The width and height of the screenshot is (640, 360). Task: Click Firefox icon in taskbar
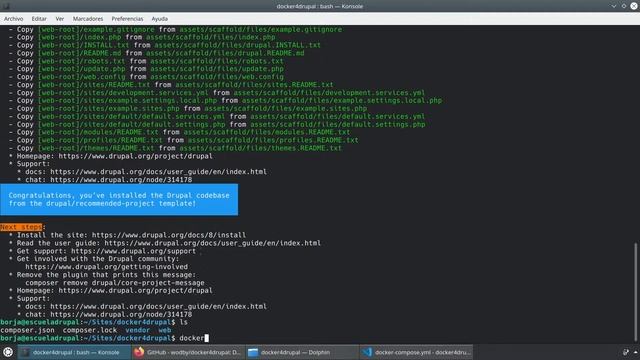(x=139, y=352)
